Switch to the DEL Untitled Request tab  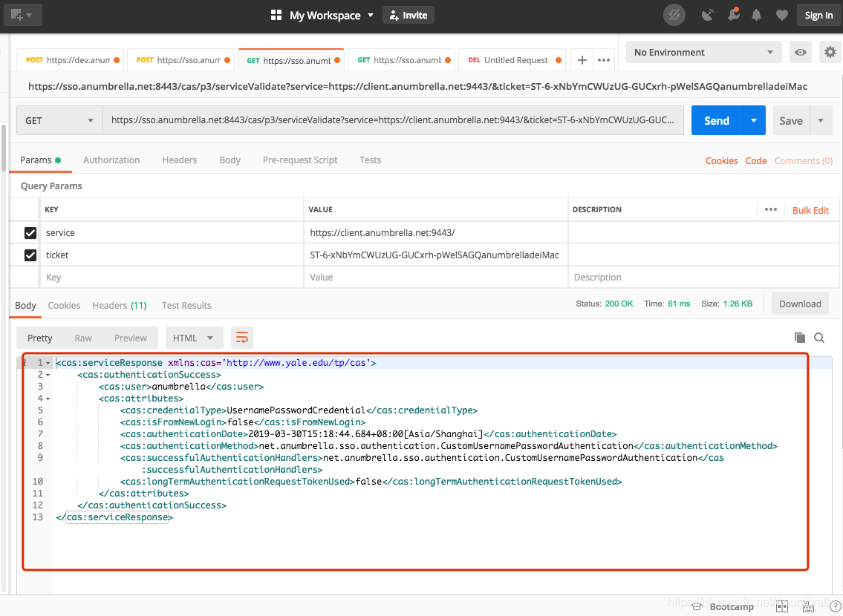512,60
